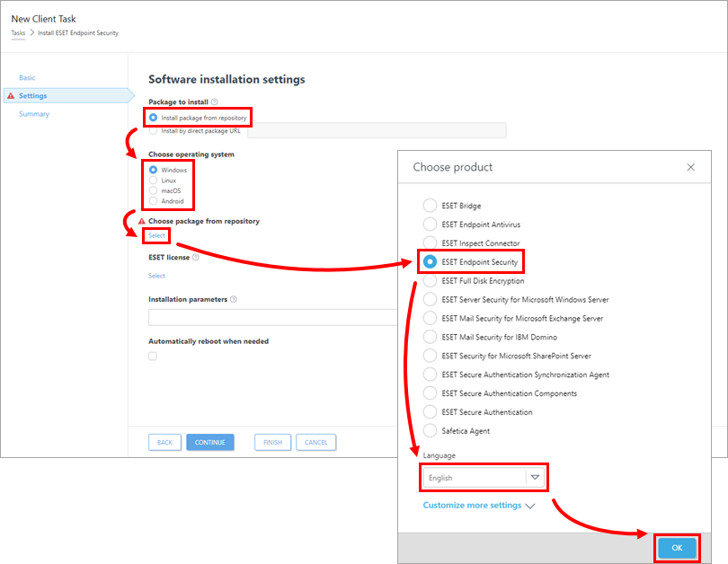Choose Windows operating system

tap(153, 170)
